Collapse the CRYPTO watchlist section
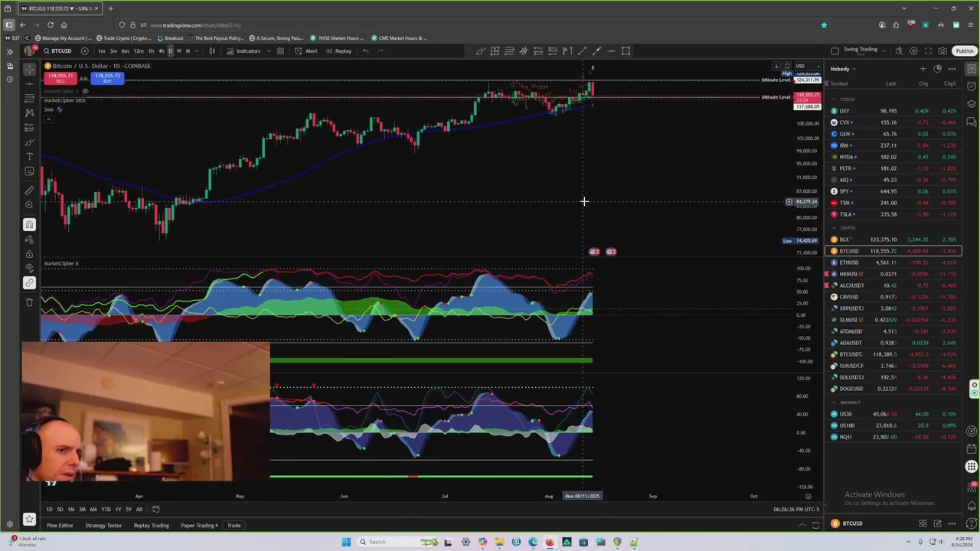Viewport: 980px width, 551px height. coord(835,228)
